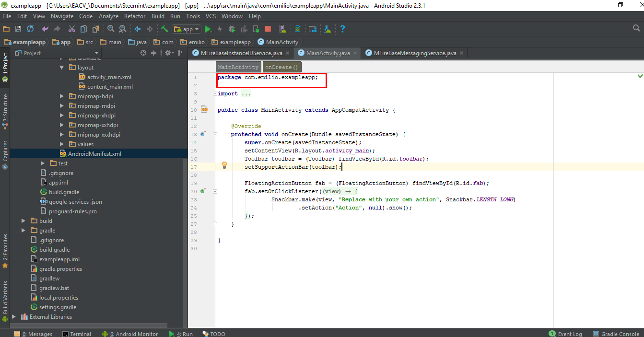Open the Build Variants side tab
The height and width of the screenshot is (337, 644).
(x=5, y=301)
